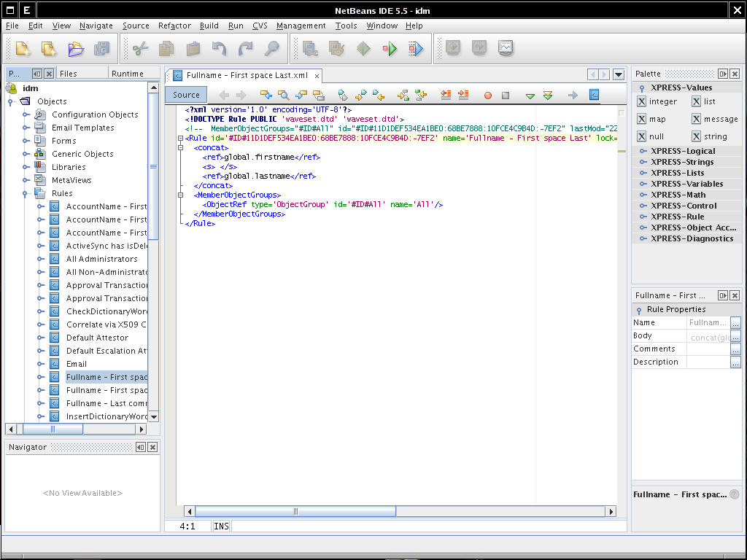
Task: Close the Fullname - First space Last.xml tab
Action: tap(317, 76)
